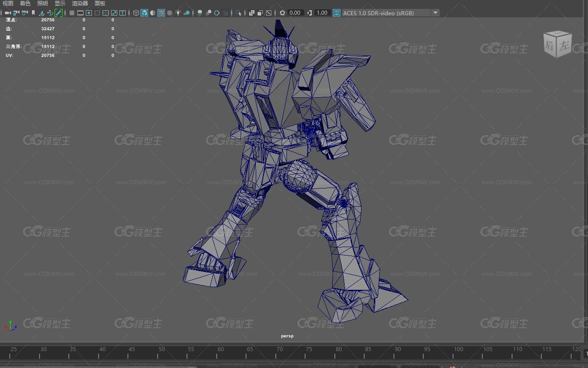Click frame 100 on the time slider
Viewport: 588px width, 368px height.
(458, 349)
